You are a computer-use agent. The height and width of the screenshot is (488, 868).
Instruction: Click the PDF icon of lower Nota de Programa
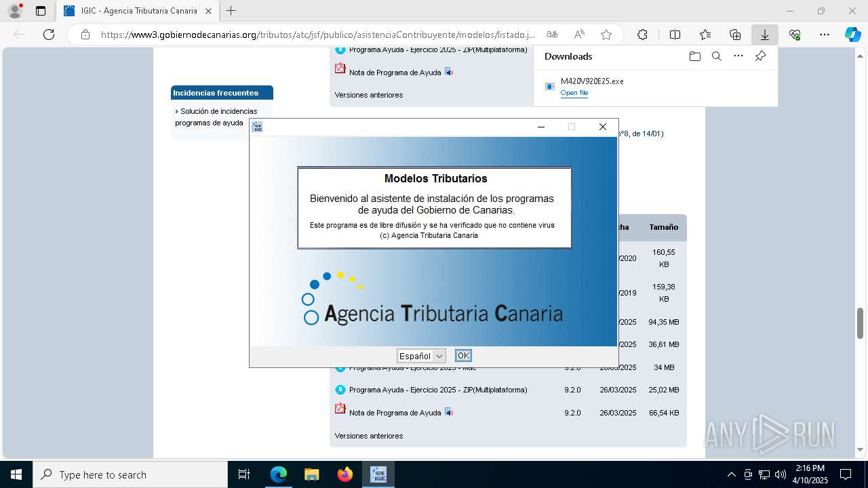point(340,409)
